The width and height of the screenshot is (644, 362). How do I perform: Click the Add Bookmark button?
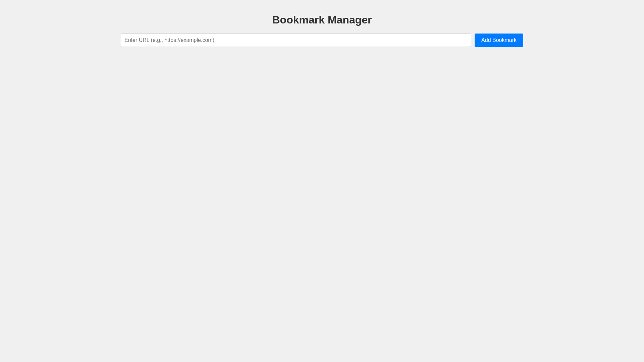tap(499, 40)
